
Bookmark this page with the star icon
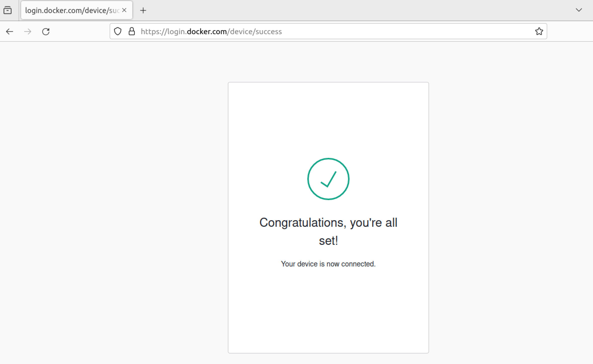tap(539, 31)
